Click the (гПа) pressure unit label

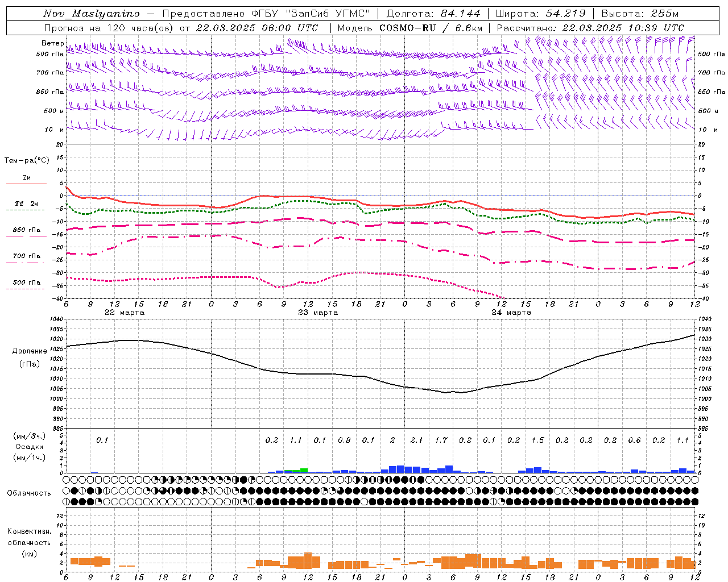(30, 364)
